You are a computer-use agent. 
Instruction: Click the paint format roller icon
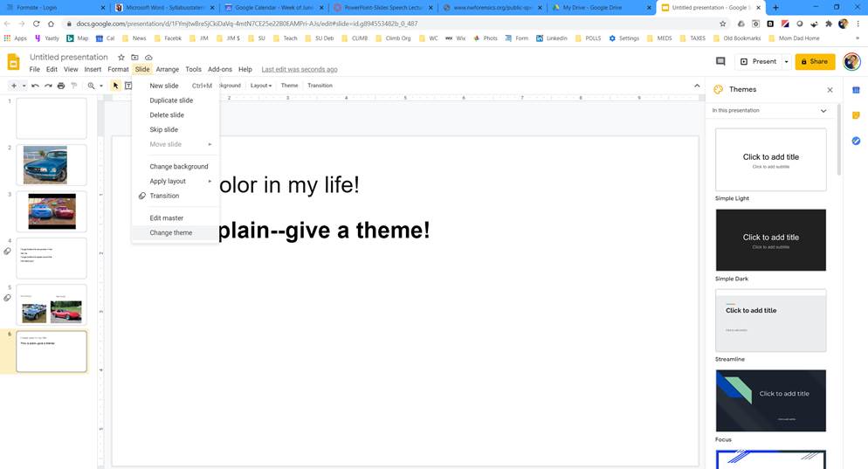tap(73, 86)
